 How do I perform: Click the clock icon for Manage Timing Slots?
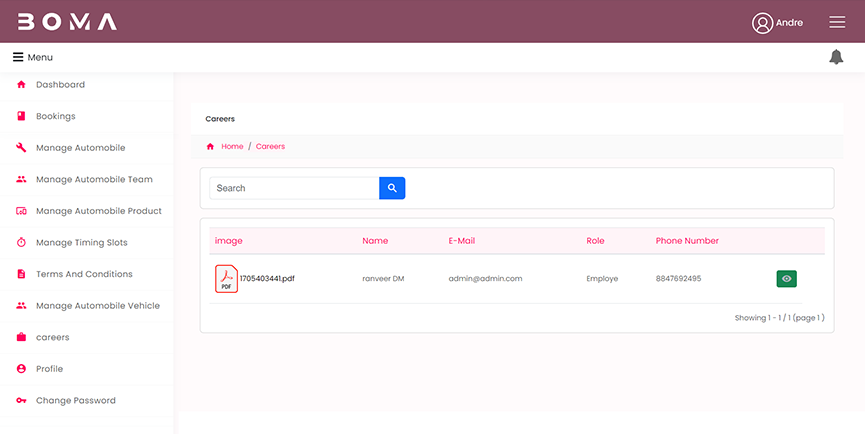(x=21, y=243)
